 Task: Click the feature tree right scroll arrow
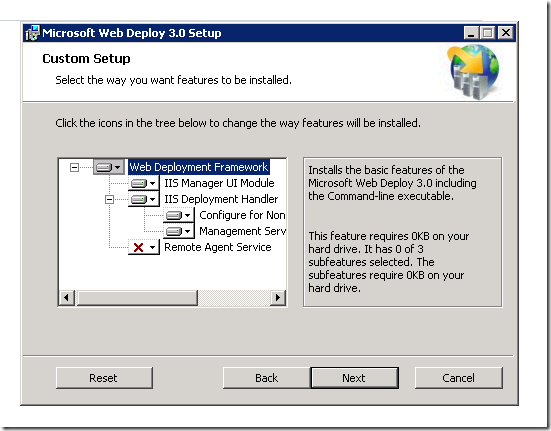278,298
